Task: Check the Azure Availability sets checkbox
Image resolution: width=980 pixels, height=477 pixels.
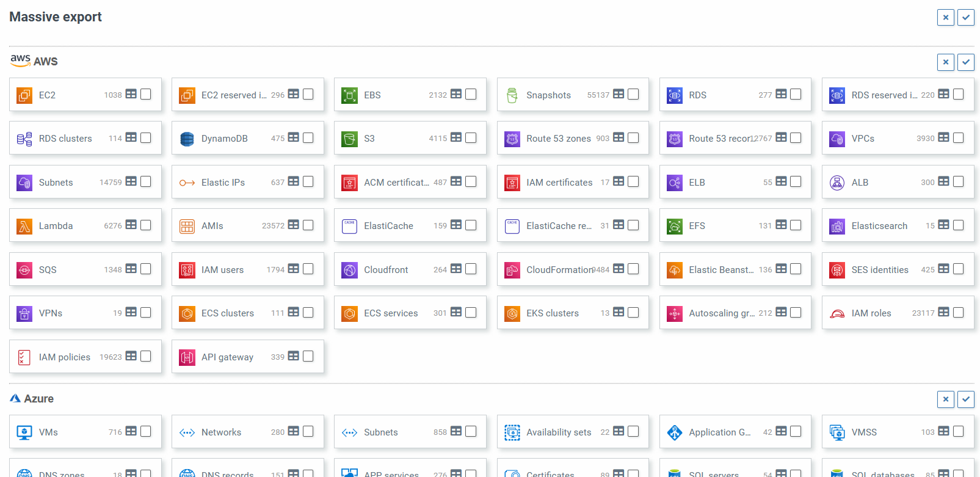Action: 633,431
